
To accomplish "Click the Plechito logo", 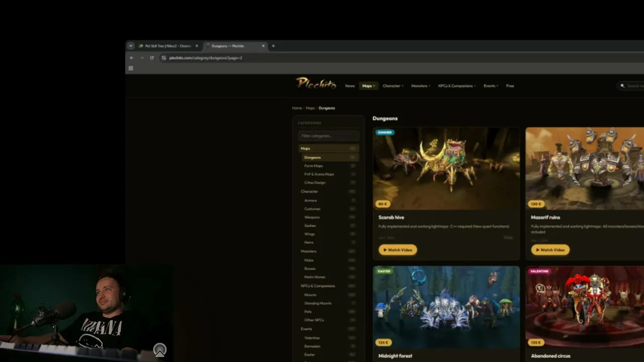I will click(x=316, y=83).
